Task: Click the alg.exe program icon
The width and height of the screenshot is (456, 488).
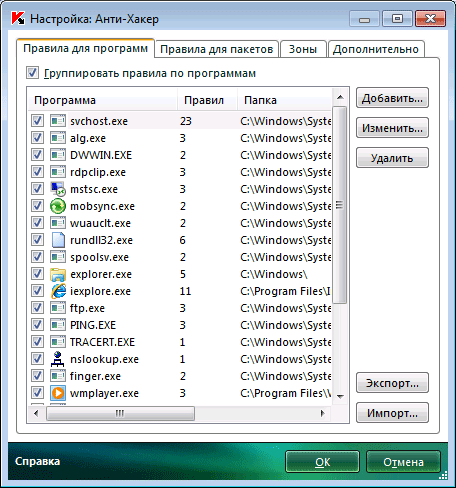Action: coord(58,138)
